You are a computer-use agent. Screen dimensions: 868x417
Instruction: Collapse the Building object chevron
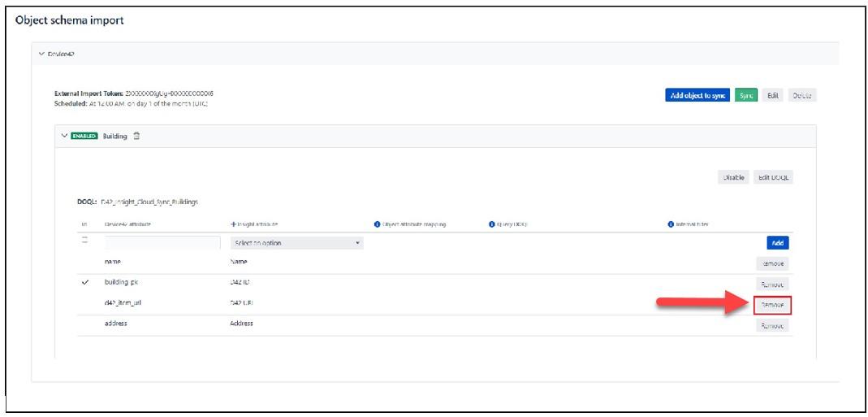(65, 137)
